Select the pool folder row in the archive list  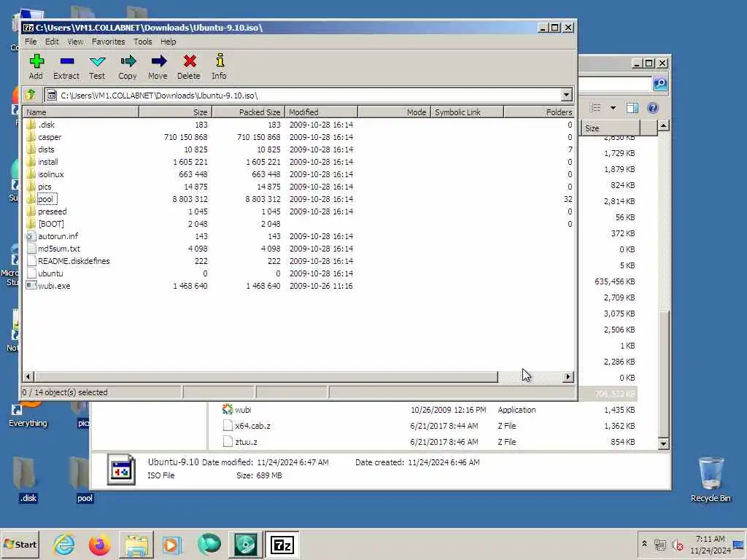point(298,199)
